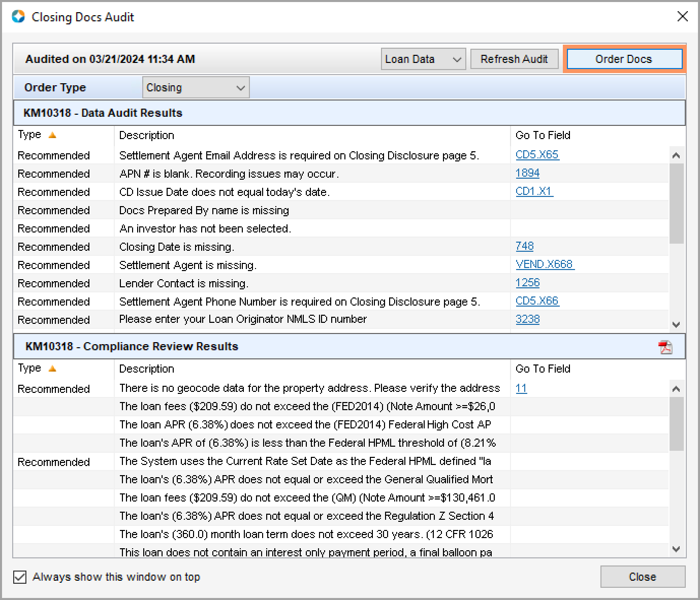Click the Close button at bottom
700x600 pixels.
point(643,577)
